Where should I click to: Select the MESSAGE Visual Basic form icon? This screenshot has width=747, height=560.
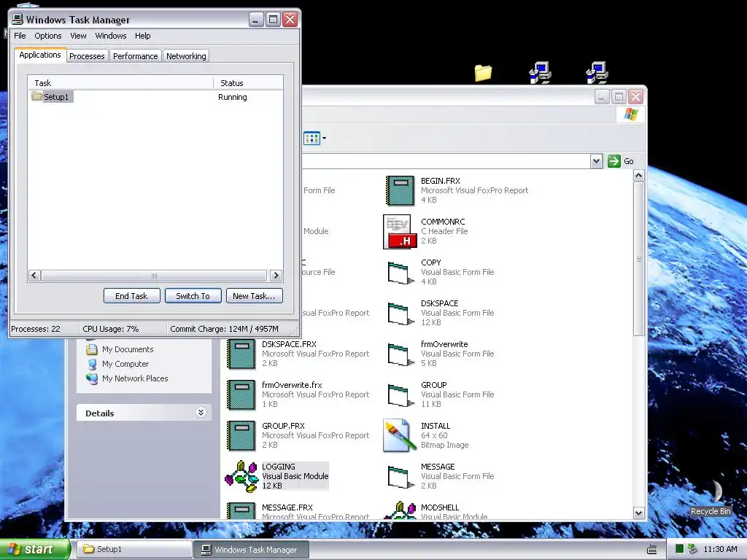[x=400, y=478]
